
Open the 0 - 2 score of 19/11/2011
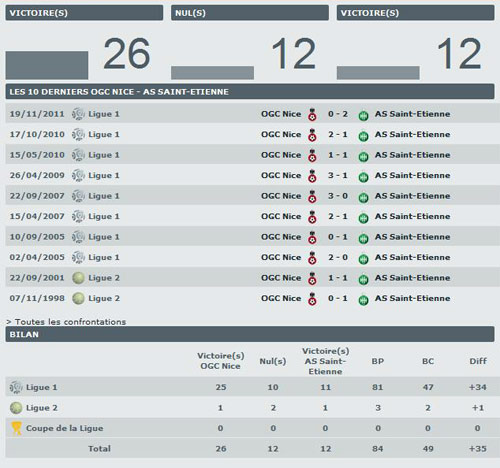point(338,114)
